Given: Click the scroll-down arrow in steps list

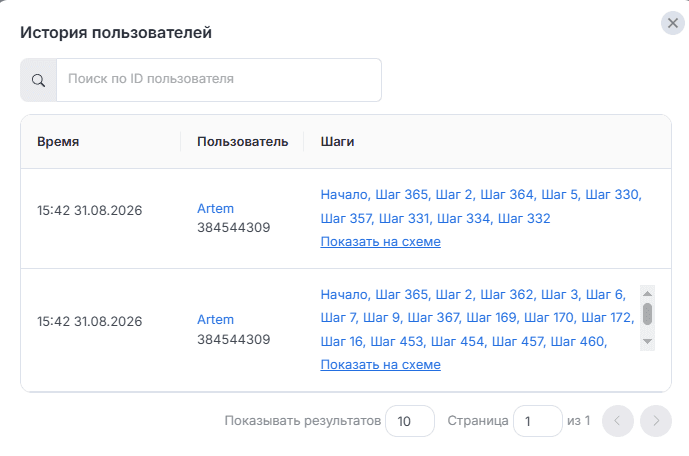Looking at the screenshot, I should click(x=647, y=341).
